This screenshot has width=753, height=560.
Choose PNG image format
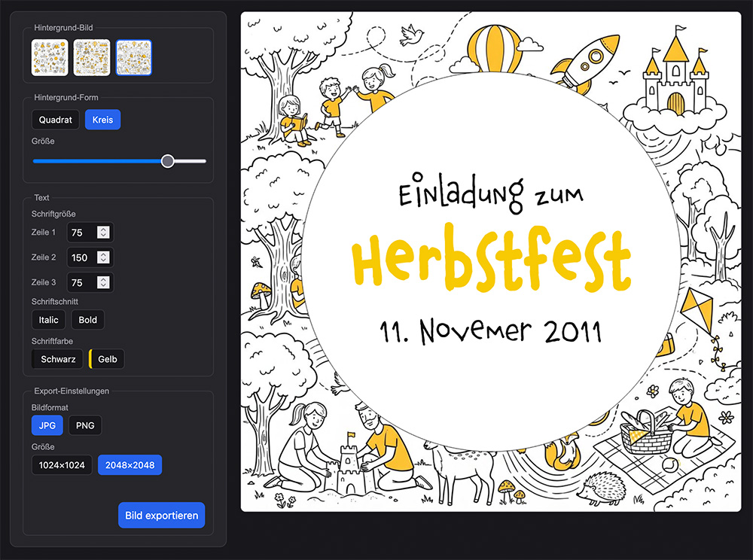[85, 425]
